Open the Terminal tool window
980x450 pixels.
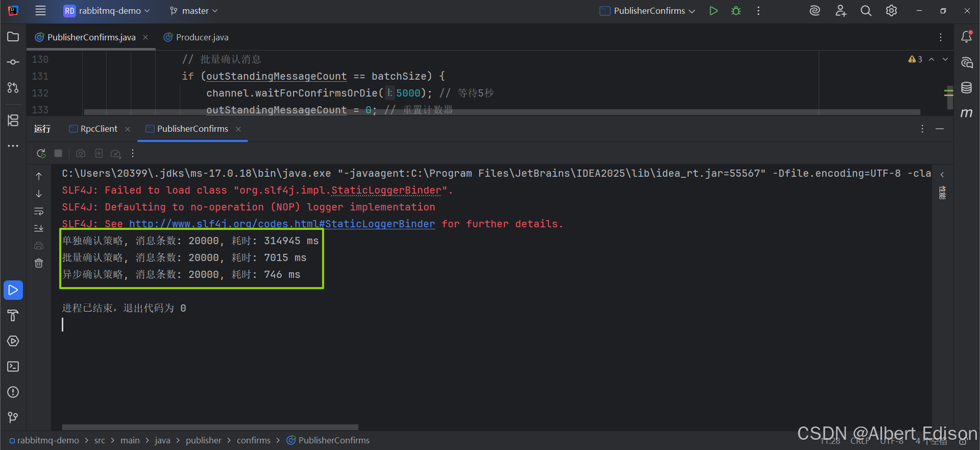point(13,367)
